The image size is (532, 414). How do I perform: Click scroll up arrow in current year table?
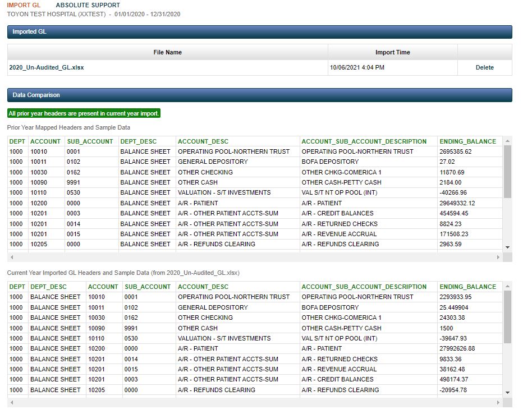[x=507, y=286]
